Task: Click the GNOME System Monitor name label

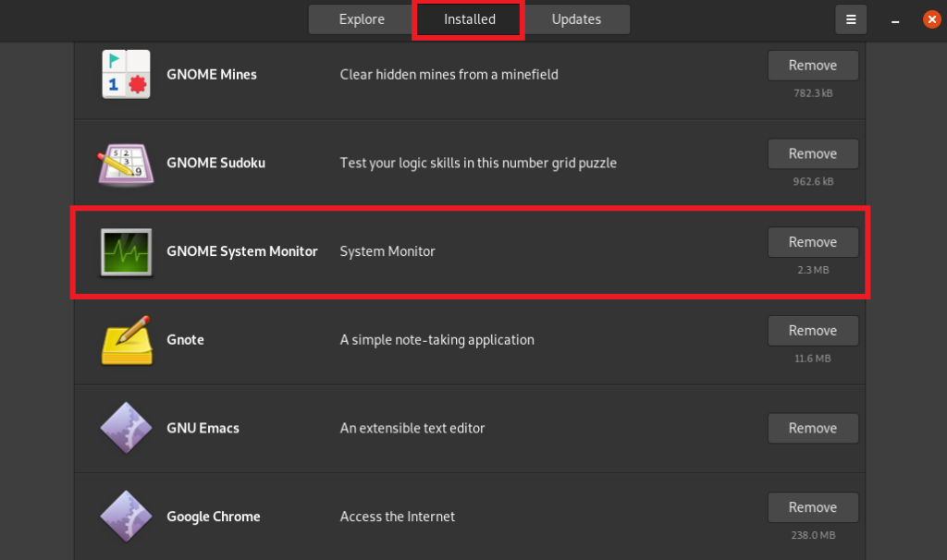Action: point(241,251)
